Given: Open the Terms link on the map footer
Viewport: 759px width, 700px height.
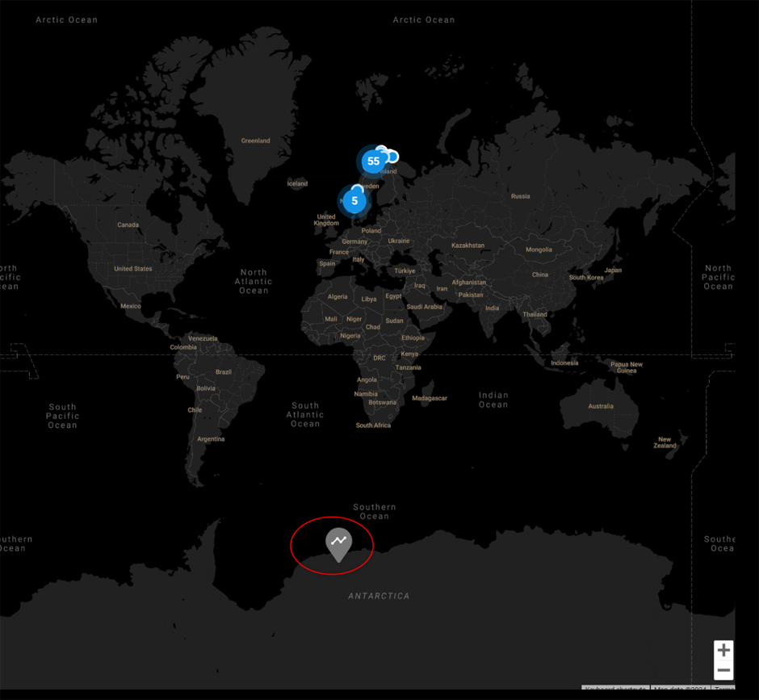Looking at the screenshot, I should click(724, 689).
